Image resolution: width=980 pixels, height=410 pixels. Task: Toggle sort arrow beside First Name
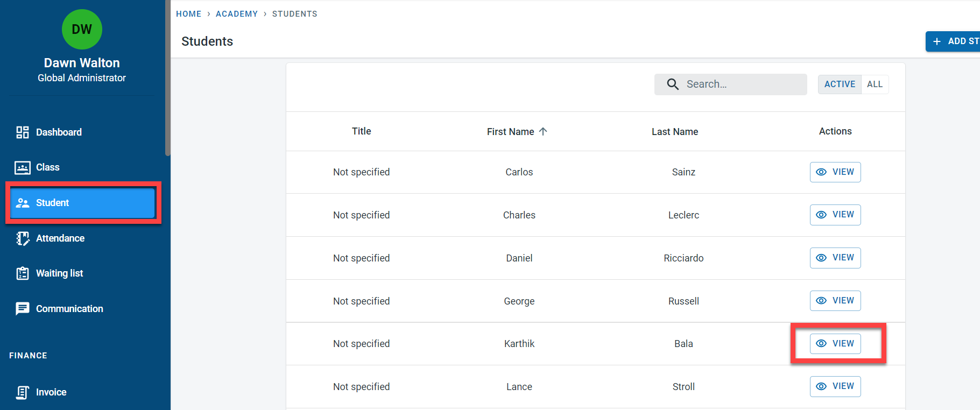[x=543, y=132]
